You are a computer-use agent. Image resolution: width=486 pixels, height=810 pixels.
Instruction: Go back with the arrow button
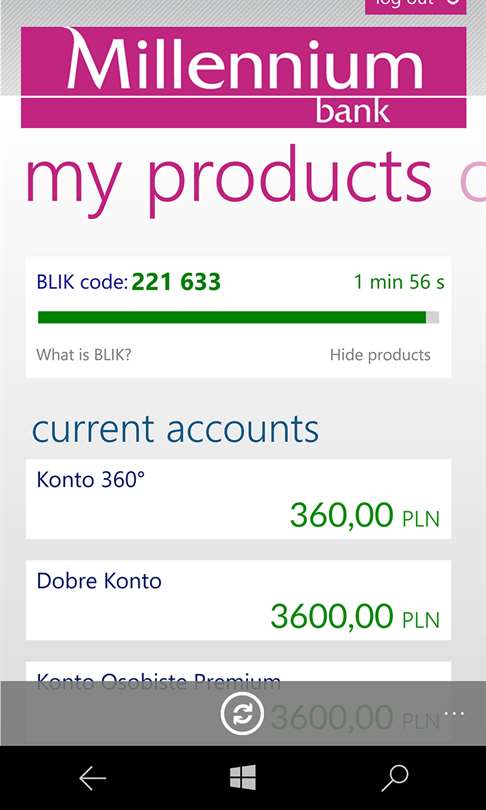pyautogui.click(x=93, y=777)
